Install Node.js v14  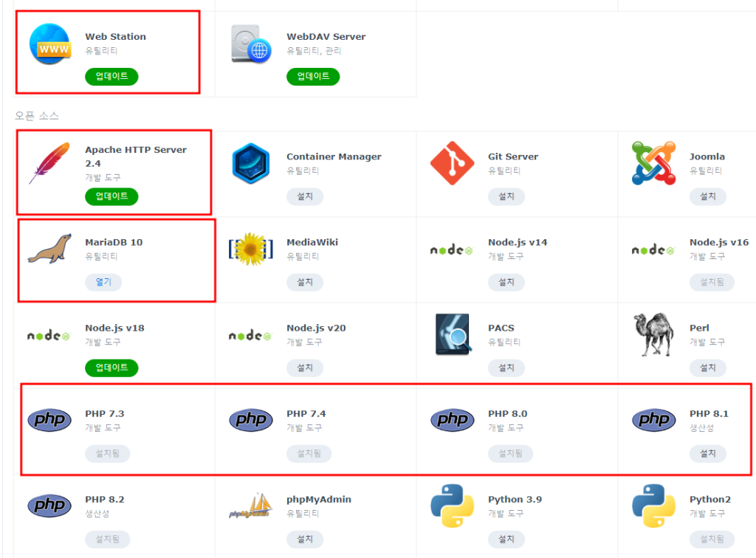[506, 282]
